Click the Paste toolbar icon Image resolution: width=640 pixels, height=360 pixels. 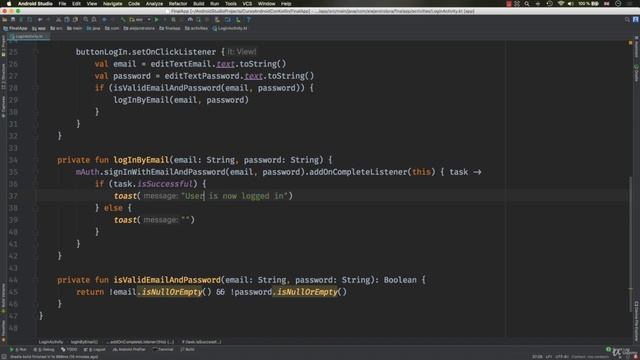click(75, 19)
